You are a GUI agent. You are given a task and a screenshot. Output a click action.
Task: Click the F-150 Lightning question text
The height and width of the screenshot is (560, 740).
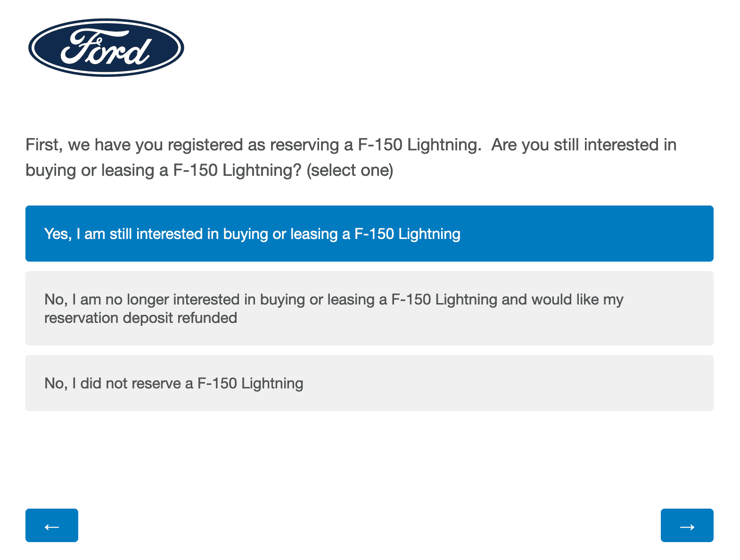tap(351, 145)
